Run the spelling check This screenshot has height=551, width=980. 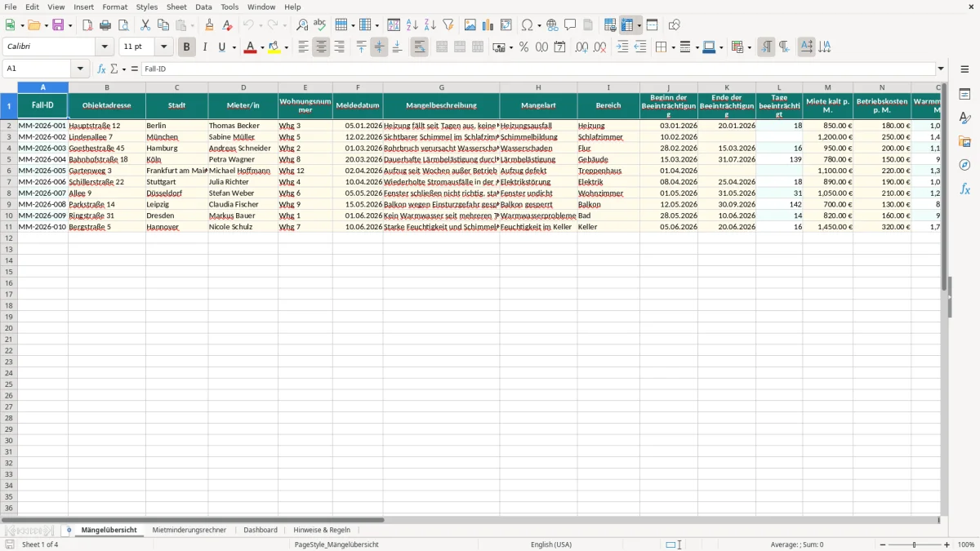(x=320, y=25)
